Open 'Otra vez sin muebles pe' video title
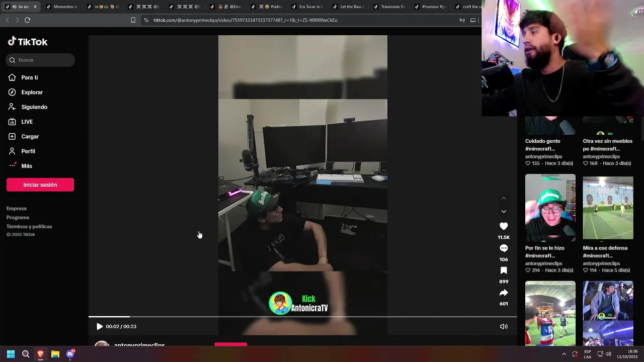644x362 pixels. coord(608,145)
